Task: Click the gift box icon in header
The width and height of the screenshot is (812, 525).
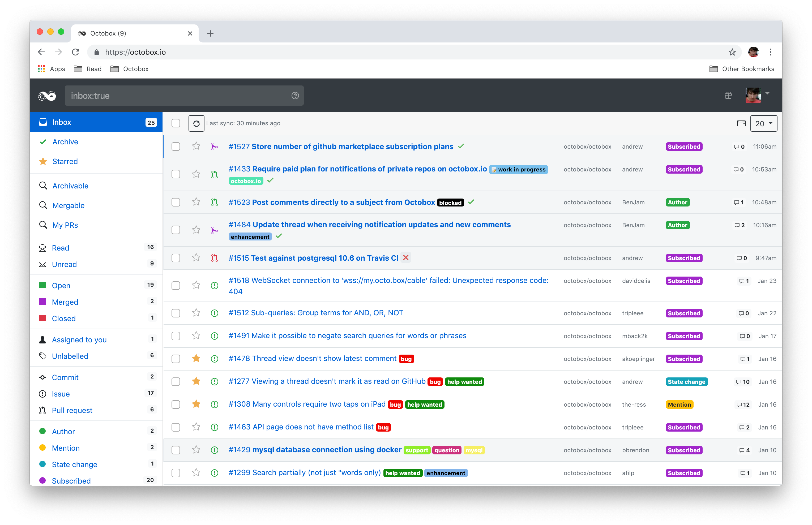Action: tap(728, 96)
